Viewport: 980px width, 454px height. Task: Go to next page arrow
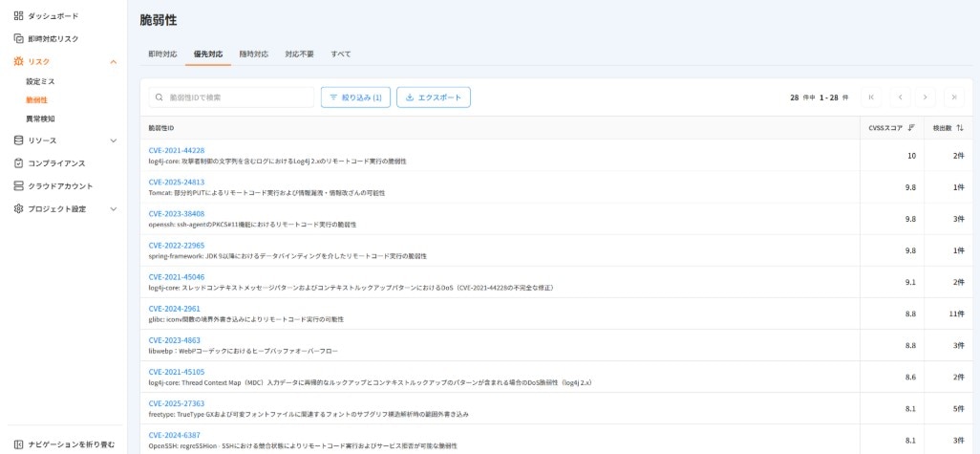pos(925,97)
